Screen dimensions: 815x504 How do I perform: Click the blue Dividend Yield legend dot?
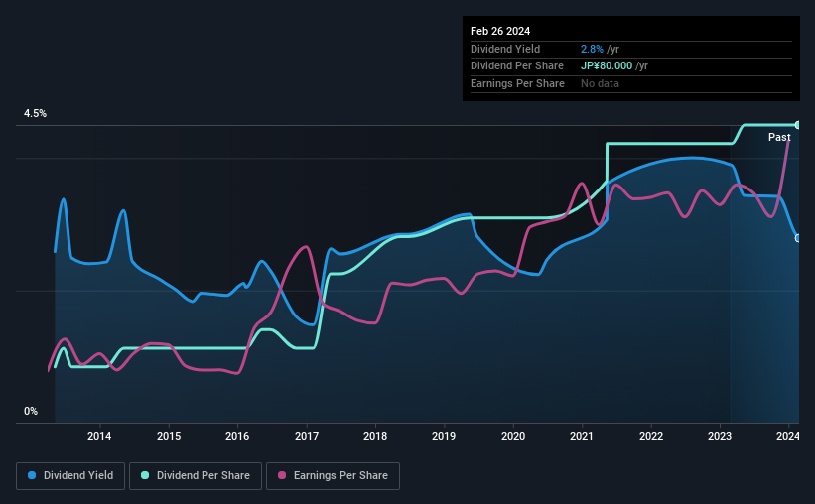(32, 475)
